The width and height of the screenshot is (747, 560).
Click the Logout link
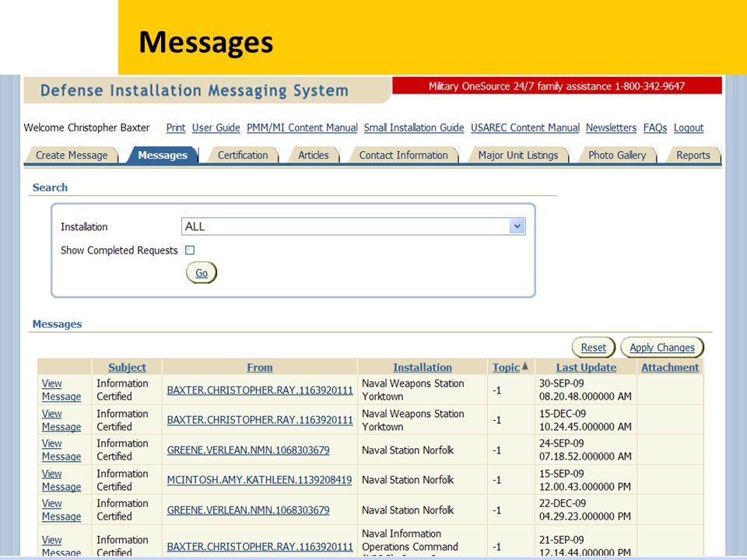click(689, 128)
